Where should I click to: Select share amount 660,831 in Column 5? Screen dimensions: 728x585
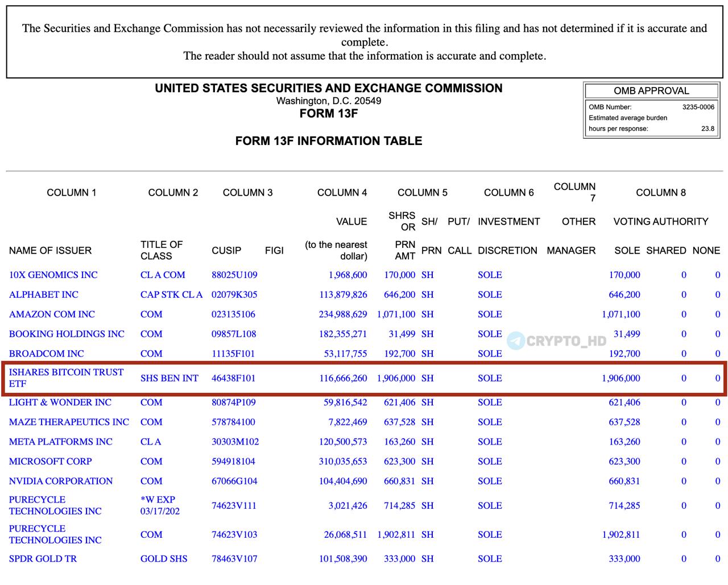click(400, 480)
